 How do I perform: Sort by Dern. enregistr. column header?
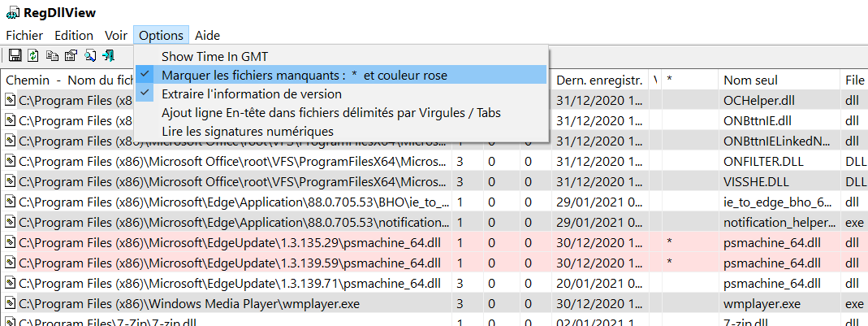[x=600, y=80]
